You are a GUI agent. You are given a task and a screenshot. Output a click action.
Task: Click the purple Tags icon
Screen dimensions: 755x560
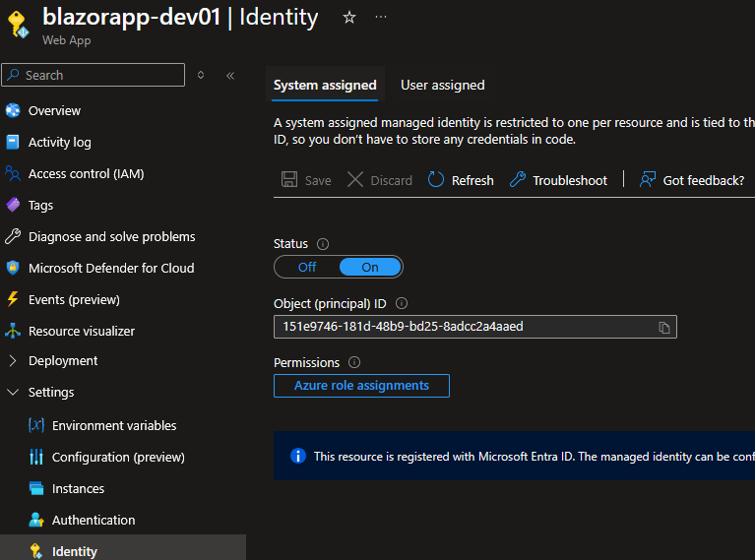13,205
